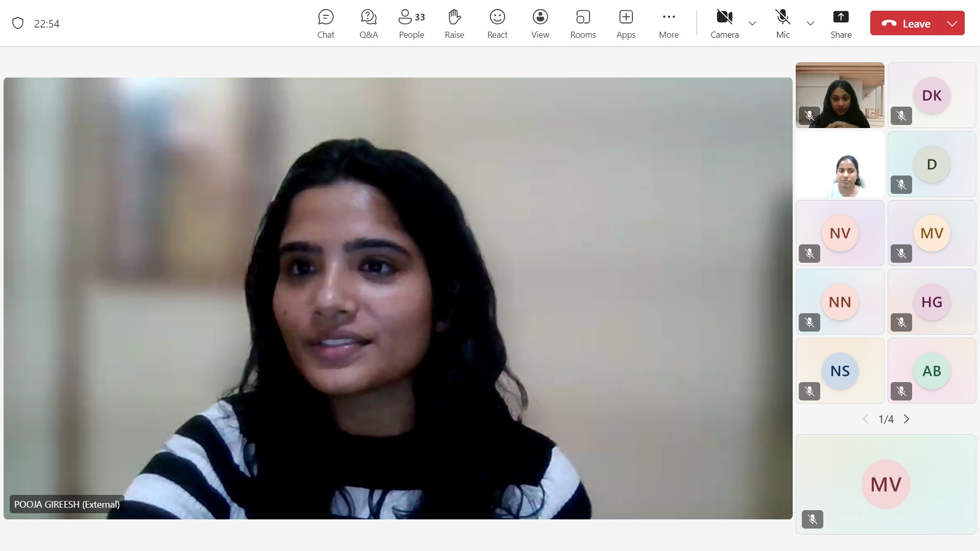Show the People participants list

(411, 23)
